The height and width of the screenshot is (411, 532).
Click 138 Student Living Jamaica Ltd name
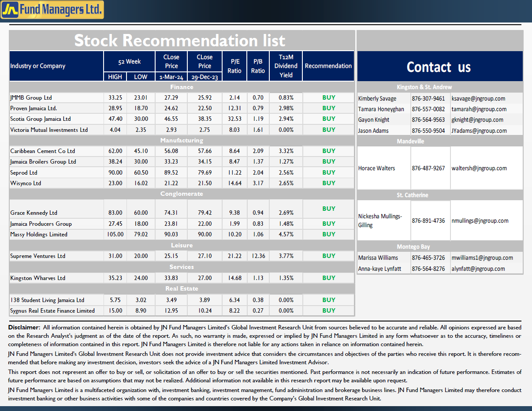47,300
